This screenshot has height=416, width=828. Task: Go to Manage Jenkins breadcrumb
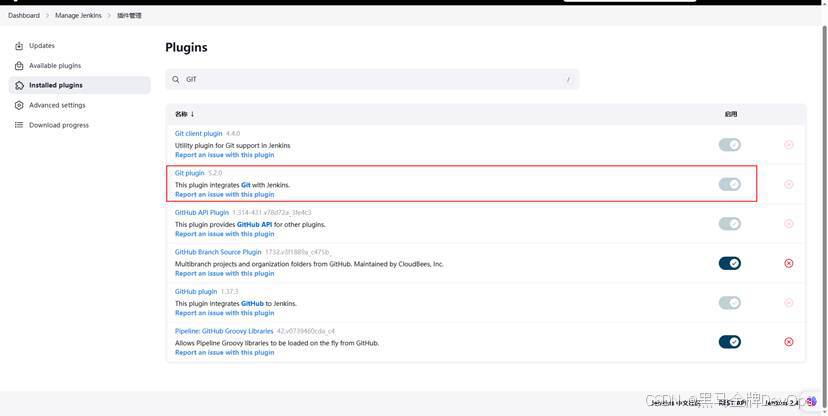pyautogui.click(x=78, y=15)
